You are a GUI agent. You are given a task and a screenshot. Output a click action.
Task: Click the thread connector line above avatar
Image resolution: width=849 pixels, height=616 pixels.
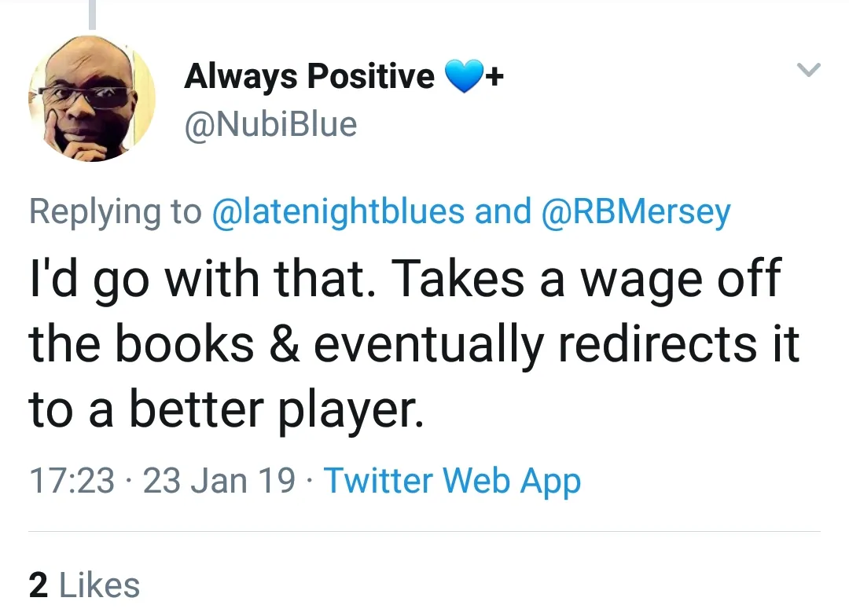point(92,14)
